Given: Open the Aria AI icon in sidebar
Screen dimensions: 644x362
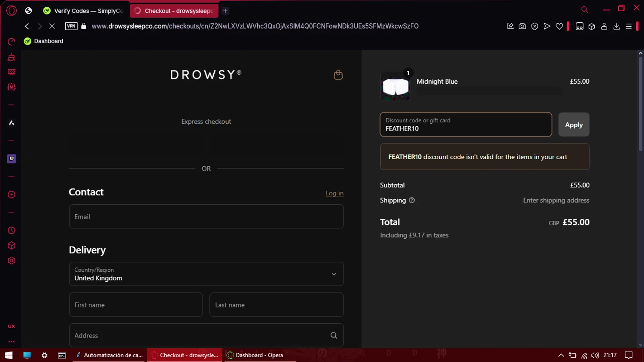Looking at the screenshot, I should (x=12, y=123).
